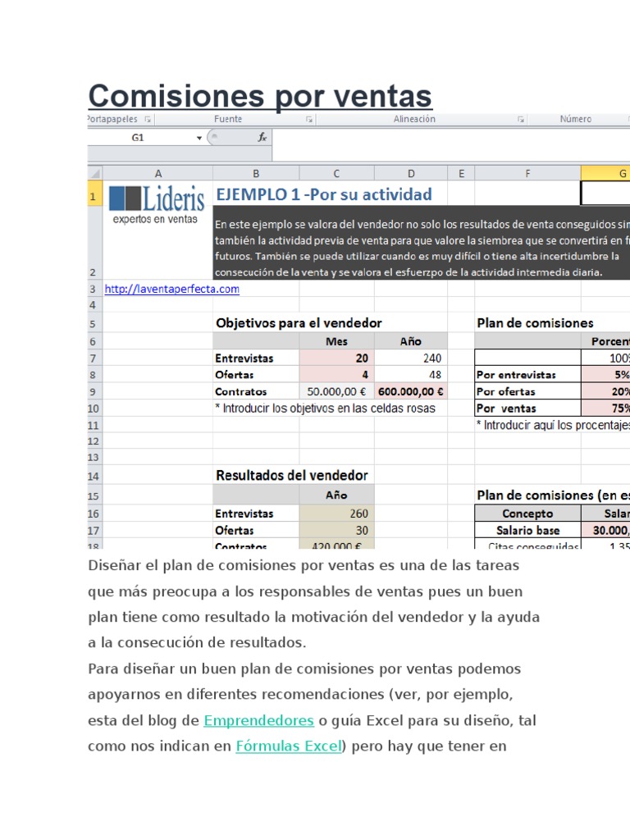Screen dimensions: 630x840
Task: Open the Alineación group dialog launcher
Action: pyautogui.click(x=521, y=120)
